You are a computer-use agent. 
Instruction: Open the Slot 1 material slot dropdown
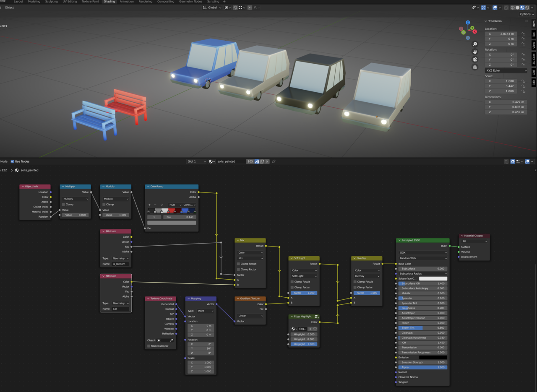[196, 161]
